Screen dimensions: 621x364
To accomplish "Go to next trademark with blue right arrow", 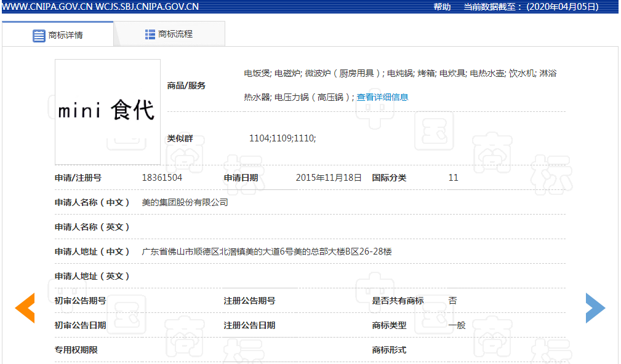I will [x=595, y=308].
